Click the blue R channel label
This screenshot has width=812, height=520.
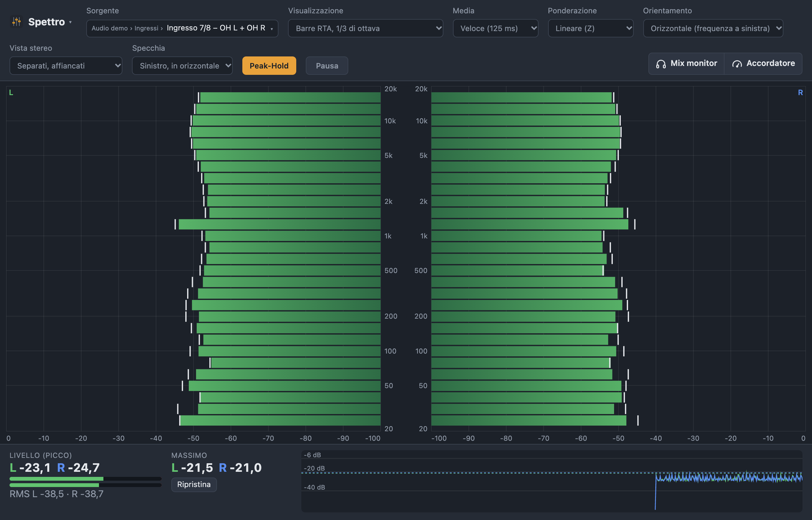(800, 92)
